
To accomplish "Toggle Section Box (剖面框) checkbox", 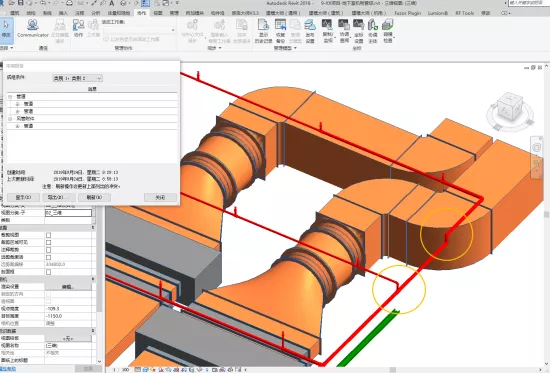I will click(x=48, y=272).
